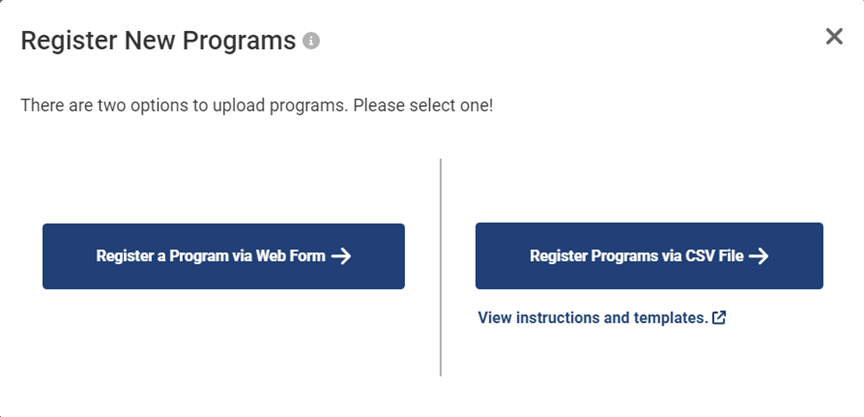This screenshot has height=417, width=864.
Task: Click the arrow icon on CSV File button
Action: 758,256
